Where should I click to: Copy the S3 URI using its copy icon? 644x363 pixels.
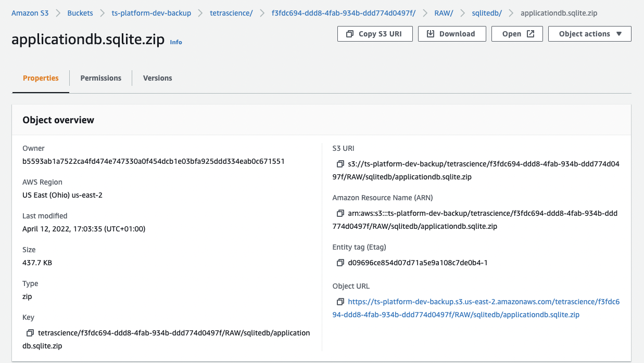pyautogui.click(x=340, y=164)
